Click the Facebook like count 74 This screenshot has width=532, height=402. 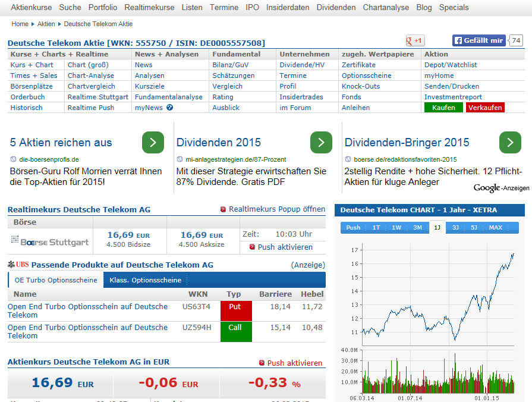pos(516,40)
